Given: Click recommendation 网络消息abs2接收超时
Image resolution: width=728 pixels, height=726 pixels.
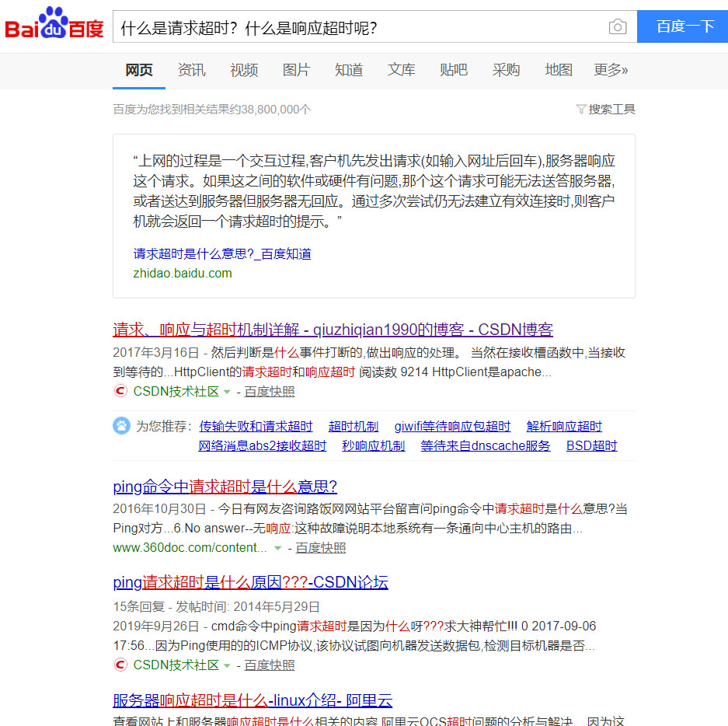Looking at the screenshot, I should [x=263, y=445].
